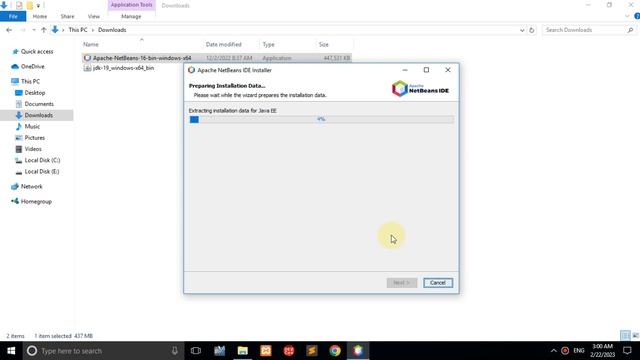The width and height of the screenshot is (640, 360).
Task: Open the Music folder in sidebar
Action: [x=28, y=127]
